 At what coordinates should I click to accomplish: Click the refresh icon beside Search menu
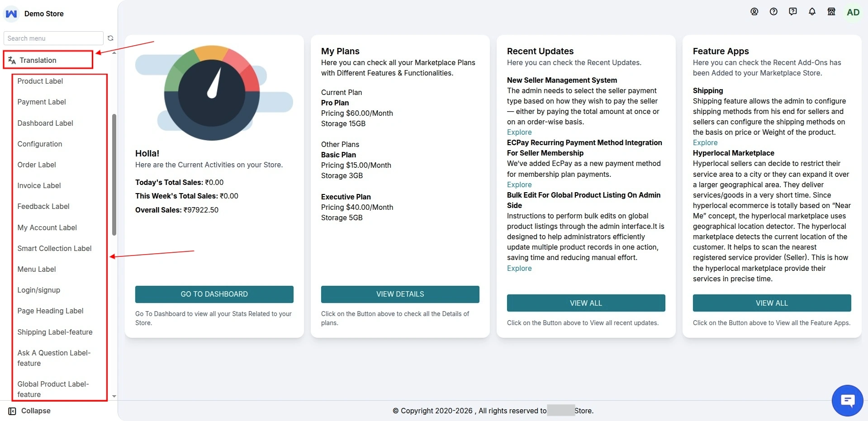click(110, 38)
